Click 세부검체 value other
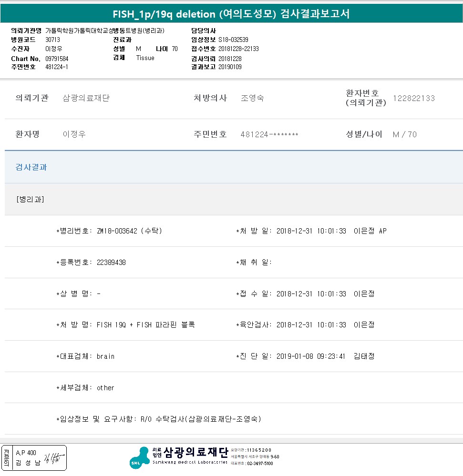This screenshot has height=476, width=463. [x=105, y=388]
